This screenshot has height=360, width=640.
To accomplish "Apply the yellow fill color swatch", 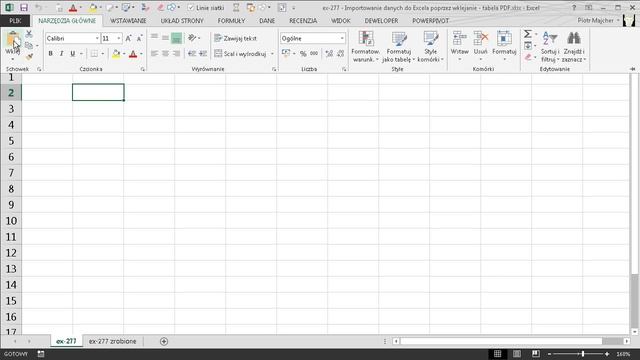I will click(x=116, y=54).
